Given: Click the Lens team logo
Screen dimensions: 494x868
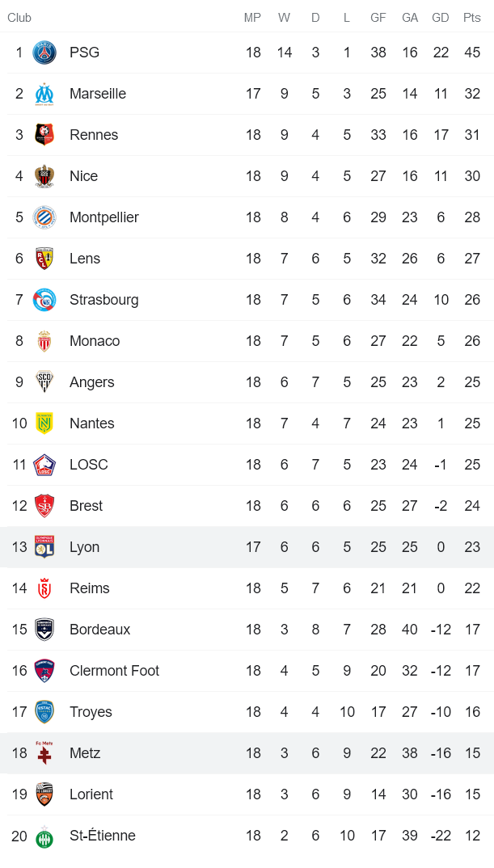Looking at the screenshot, I should point(44,259).
